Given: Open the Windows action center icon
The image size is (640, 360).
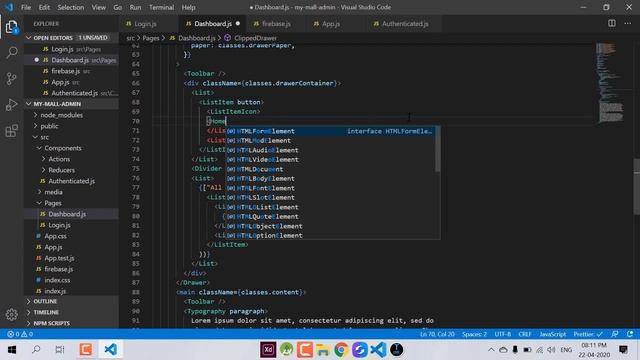Looking at the screenshot, I should point(623,349).
